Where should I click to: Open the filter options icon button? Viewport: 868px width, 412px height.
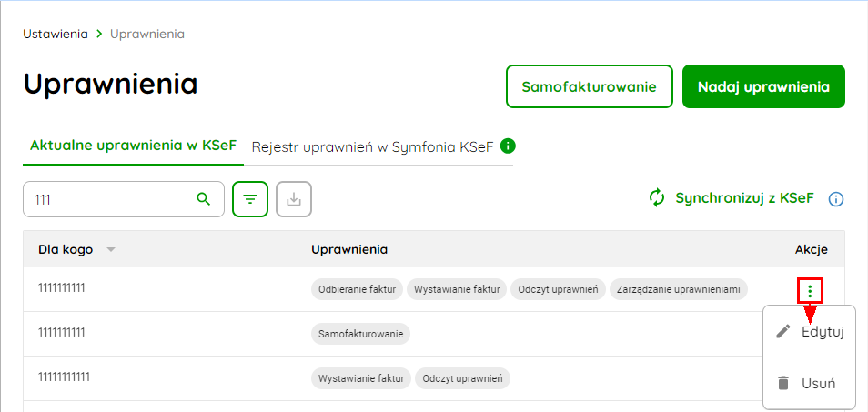[250, 199]
